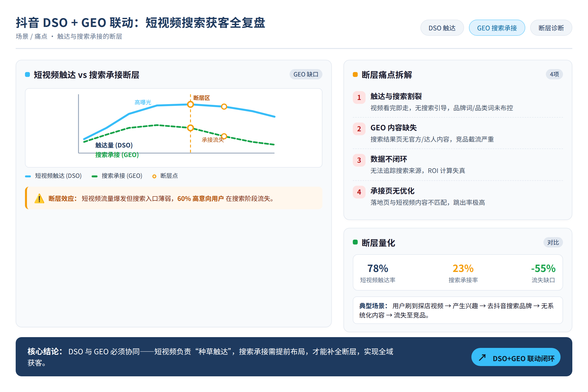Viewport: 588px width, 392px height.
Task: Click the 触达与搜索承接的断层 subtitle
Action: 89,36
